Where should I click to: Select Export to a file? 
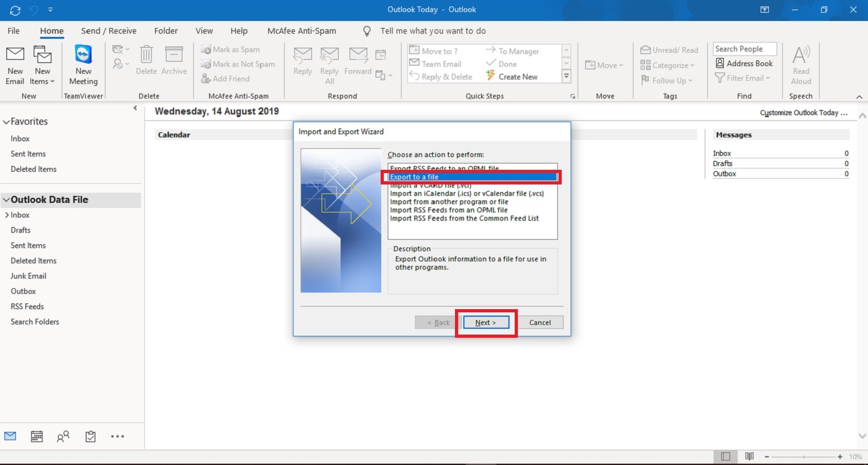point(472,177)
